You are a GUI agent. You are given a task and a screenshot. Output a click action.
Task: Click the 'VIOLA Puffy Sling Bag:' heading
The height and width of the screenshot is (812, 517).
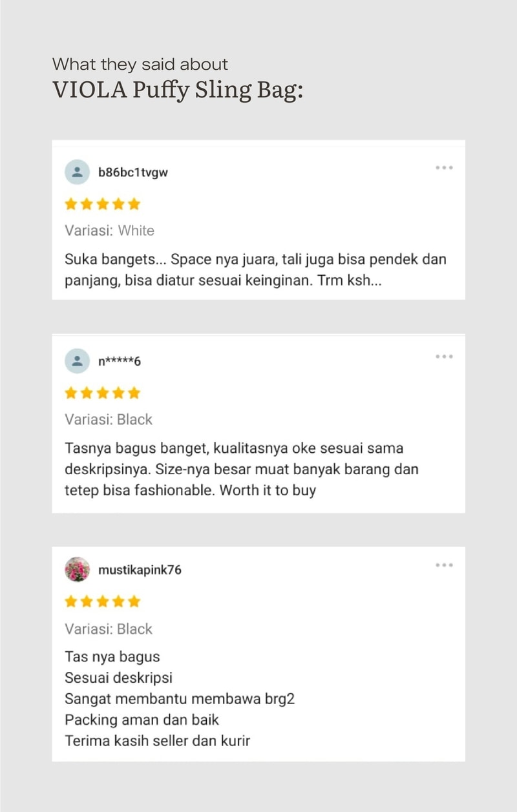pyautogui.click(x=178, y=89)
